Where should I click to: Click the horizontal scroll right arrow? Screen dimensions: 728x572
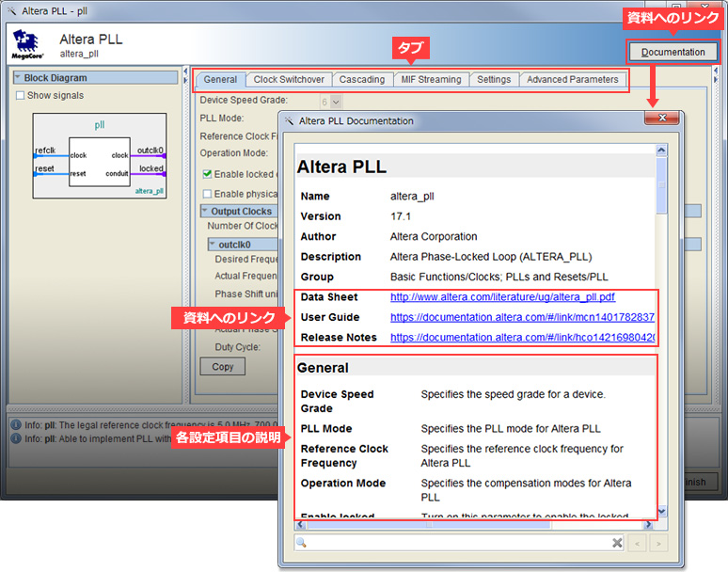pos(649,525)
